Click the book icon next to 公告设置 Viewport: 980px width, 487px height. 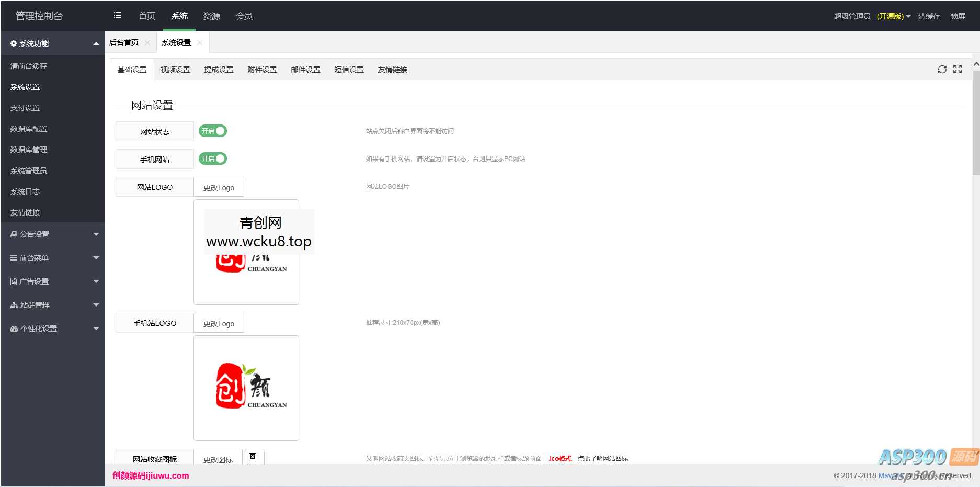pos(13,234)
